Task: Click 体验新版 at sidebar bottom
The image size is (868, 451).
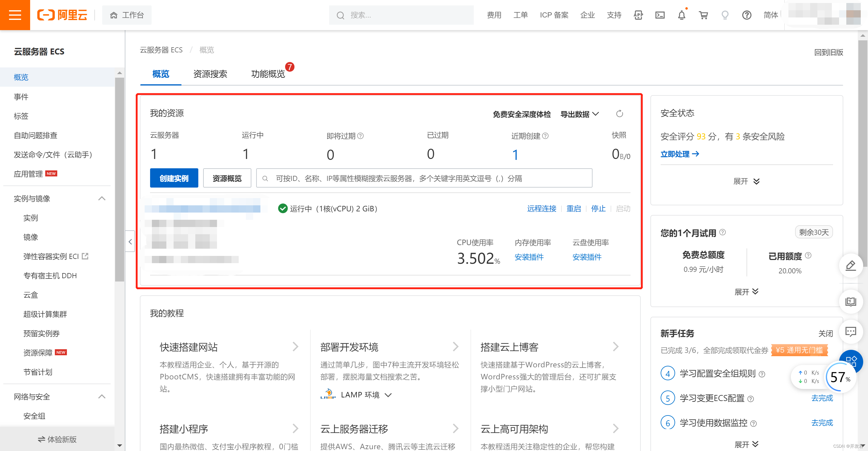Action: pyautogui.click(x=57, y=439)
